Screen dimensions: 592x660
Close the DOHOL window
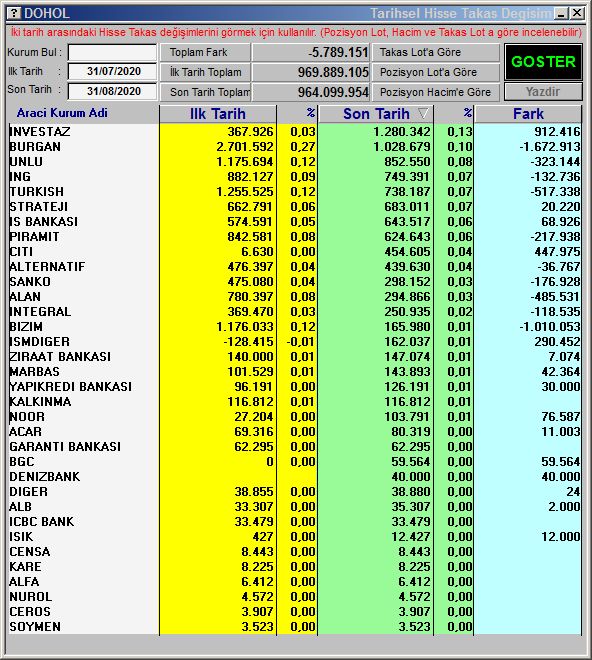pyautogui.click(x=577, y=13)
